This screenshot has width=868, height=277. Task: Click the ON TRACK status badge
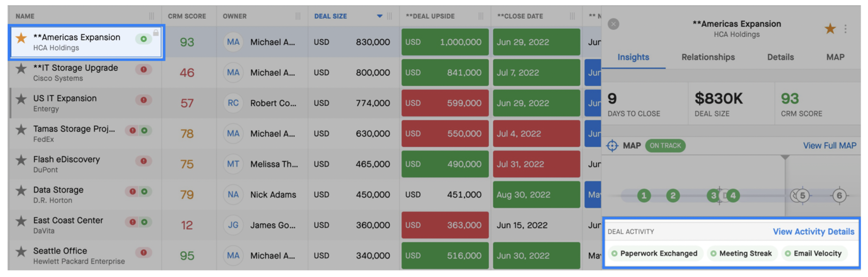point(665,146)
